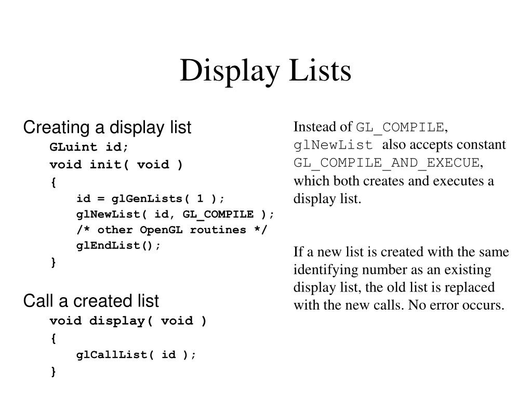Click 'display list, the old list is replaced' line
The height and width of the screenshot is (399, 532).
(394, 287)
